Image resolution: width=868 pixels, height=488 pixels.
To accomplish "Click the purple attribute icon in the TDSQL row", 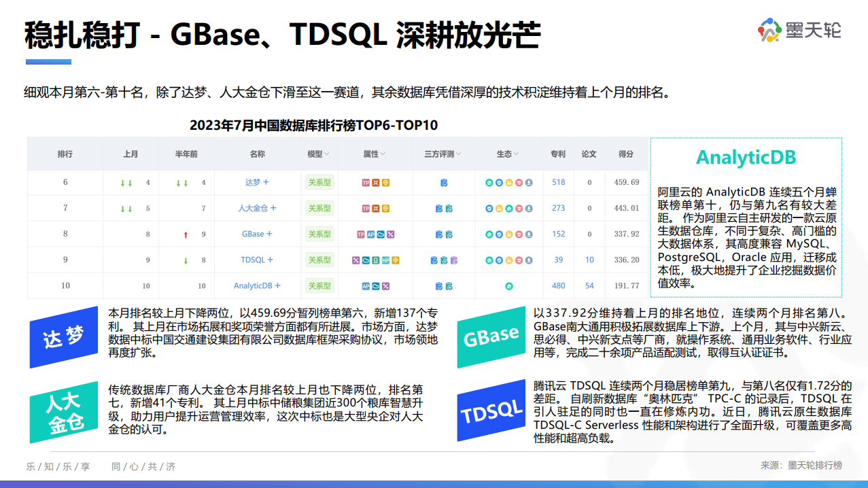I will pyautogui.click(x=355, y=260).
